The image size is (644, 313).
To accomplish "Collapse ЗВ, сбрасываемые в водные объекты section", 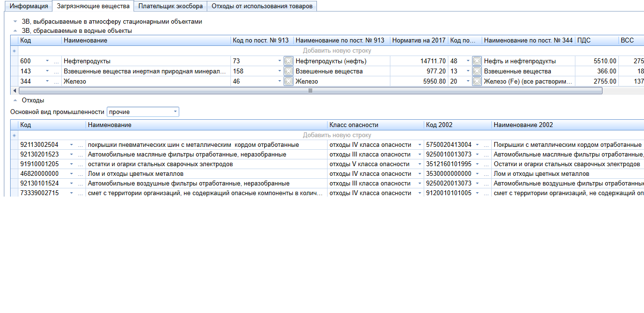I will click(14, 31).
